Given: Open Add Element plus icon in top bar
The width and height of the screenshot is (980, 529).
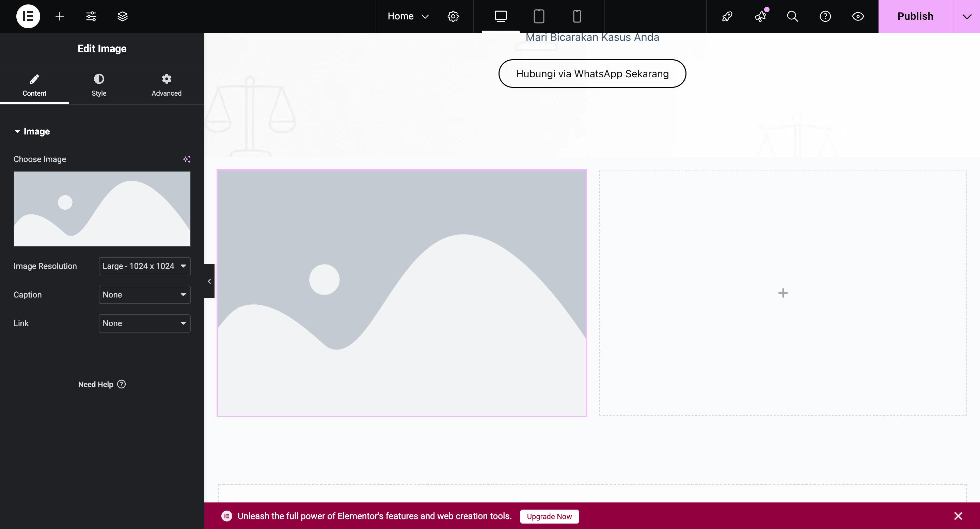Looking at the screenshot, I should pos(60,16).
